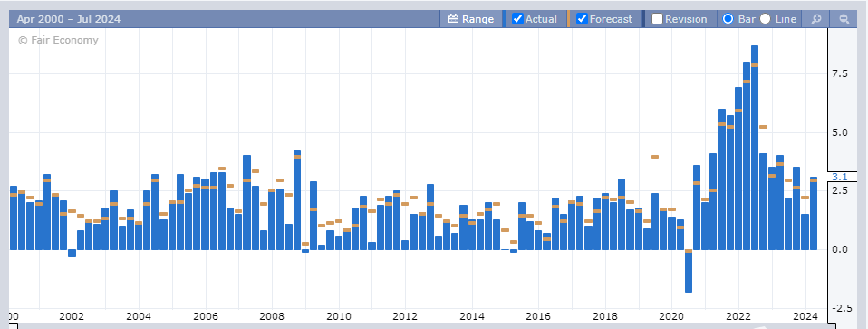This screenshot has width=868, height=329.
Task: Click the 2014 year label
Action: (x=472, y=317)
